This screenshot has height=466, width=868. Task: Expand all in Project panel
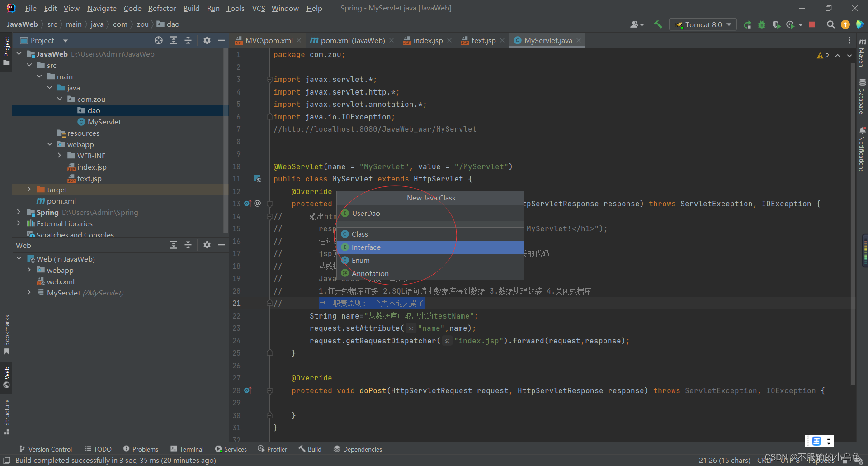coord(174,40)
